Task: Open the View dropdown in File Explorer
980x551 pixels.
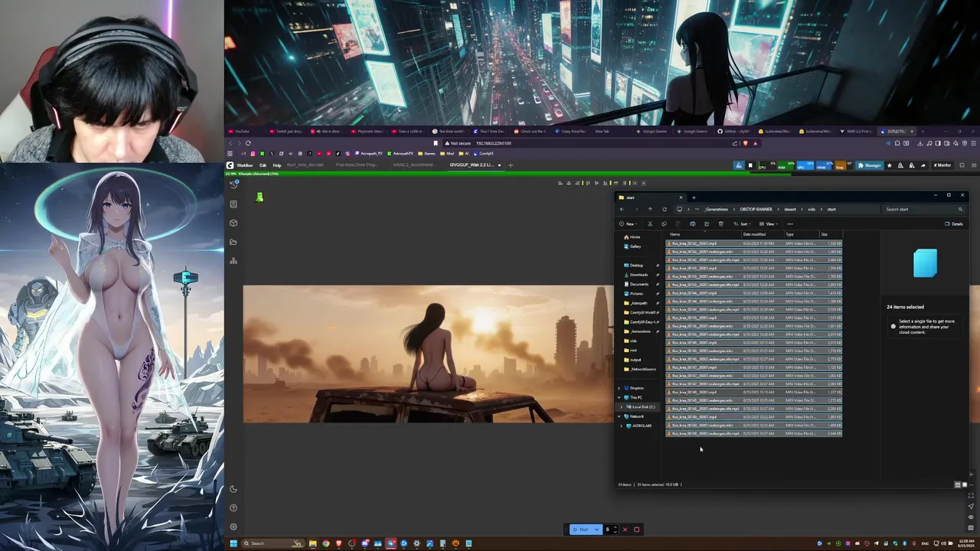Action: pyautogui.click(x=769, y=224)
